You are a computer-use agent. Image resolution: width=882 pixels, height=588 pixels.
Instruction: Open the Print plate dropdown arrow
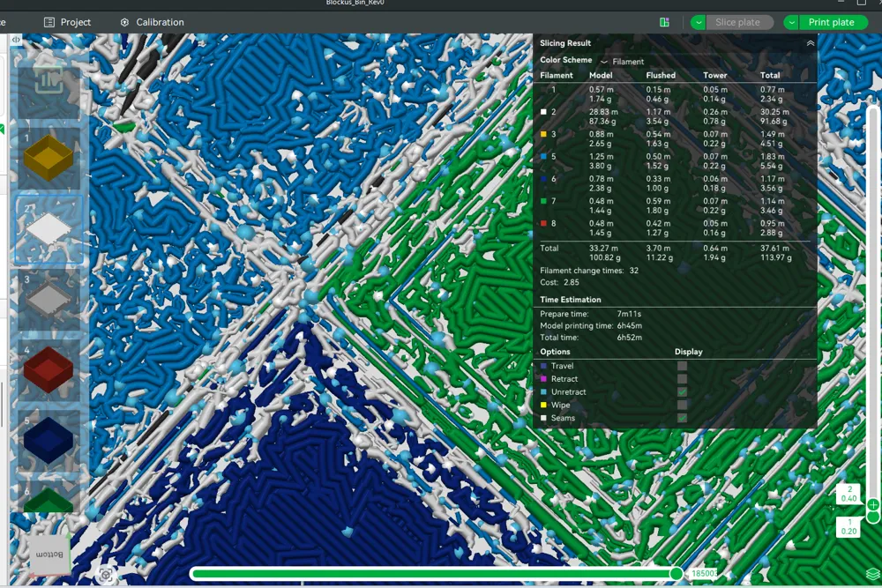pos(791,22)
